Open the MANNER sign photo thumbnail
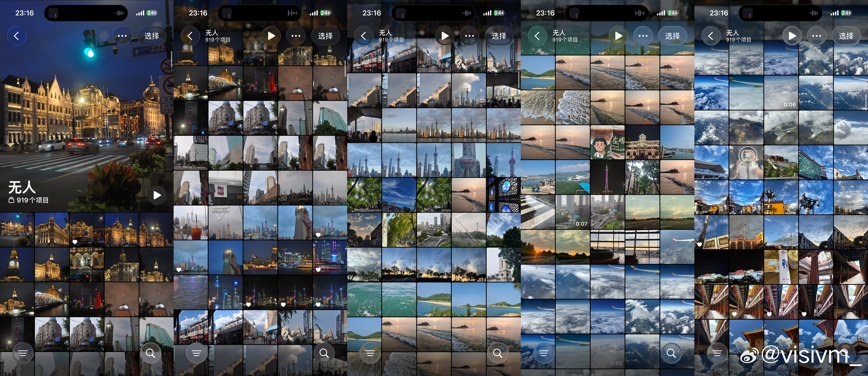Viewport: 868px width, 376px height. (x=225, y=223)
